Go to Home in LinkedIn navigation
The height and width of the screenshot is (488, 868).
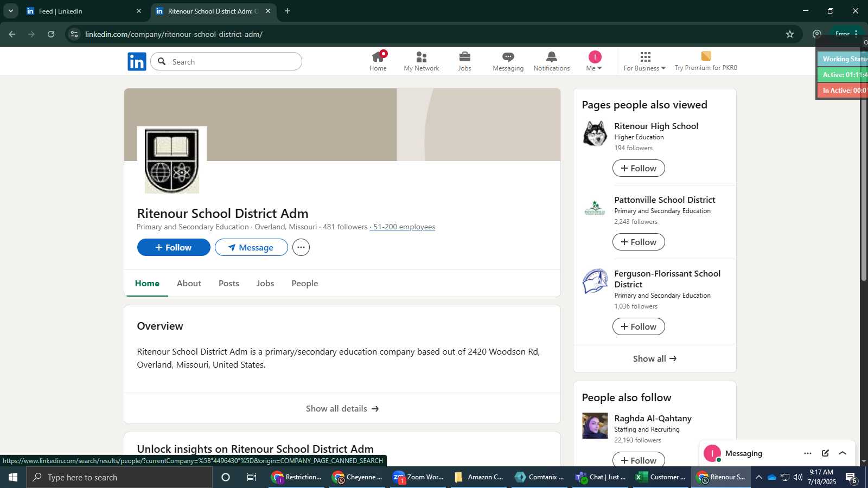pos(378,61)
